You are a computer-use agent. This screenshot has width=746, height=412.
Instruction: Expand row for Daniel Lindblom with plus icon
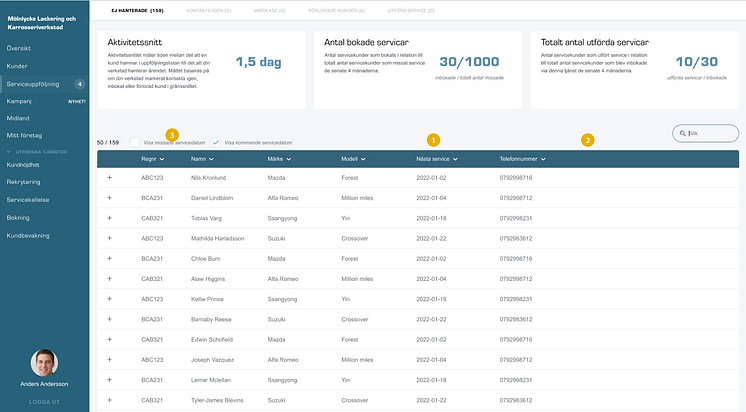[109, 197]
